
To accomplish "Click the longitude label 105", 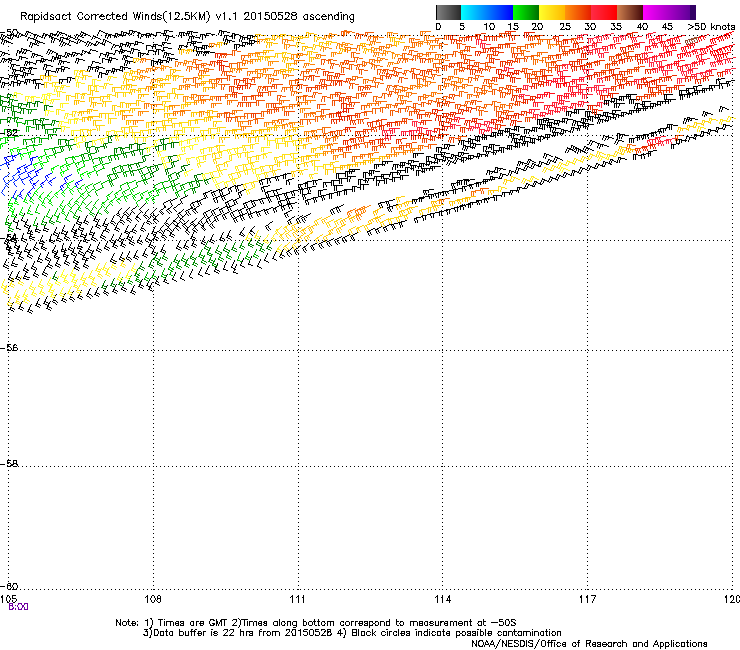I will click(x=8, y=599).
